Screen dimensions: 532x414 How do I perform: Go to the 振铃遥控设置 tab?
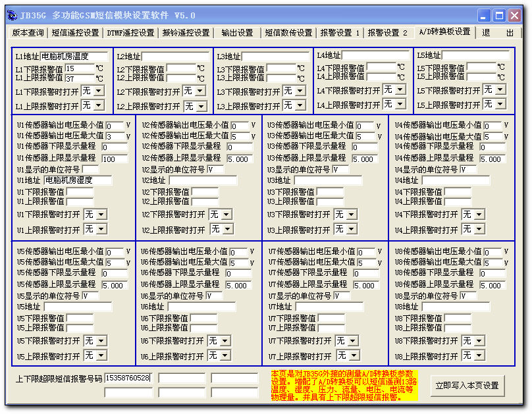186,33
